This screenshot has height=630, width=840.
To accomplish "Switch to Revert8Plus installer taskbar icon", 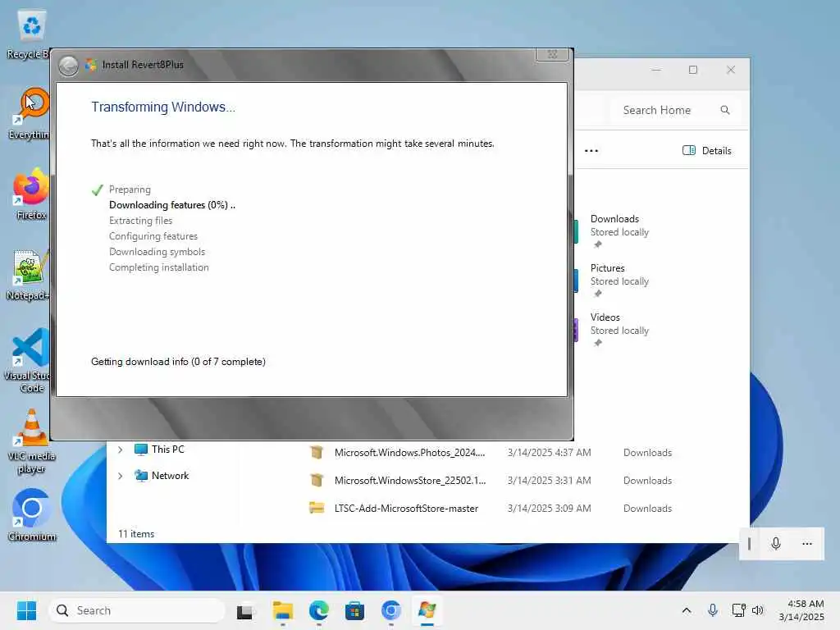I will click(x=427, y=610).
